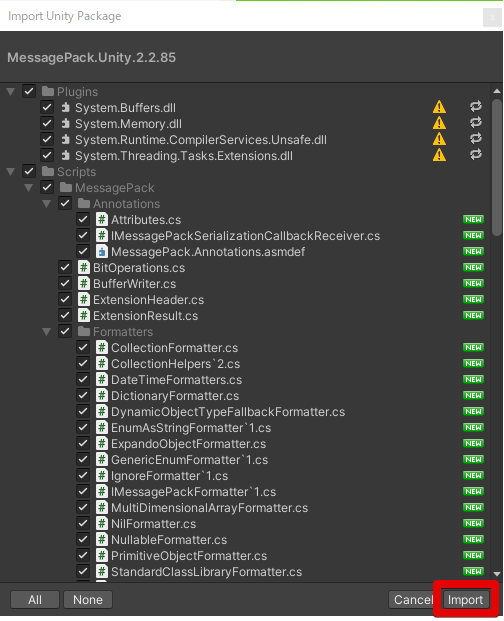Screen dimensions: 504x621
Task: Uncheck DateTimeFormatters.cs checkbox
Action: click(x=83, y=379)
